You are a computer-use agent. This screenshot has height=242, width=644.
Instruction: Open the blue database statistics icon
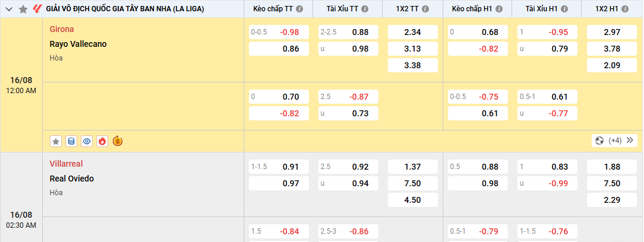[71, 142]
